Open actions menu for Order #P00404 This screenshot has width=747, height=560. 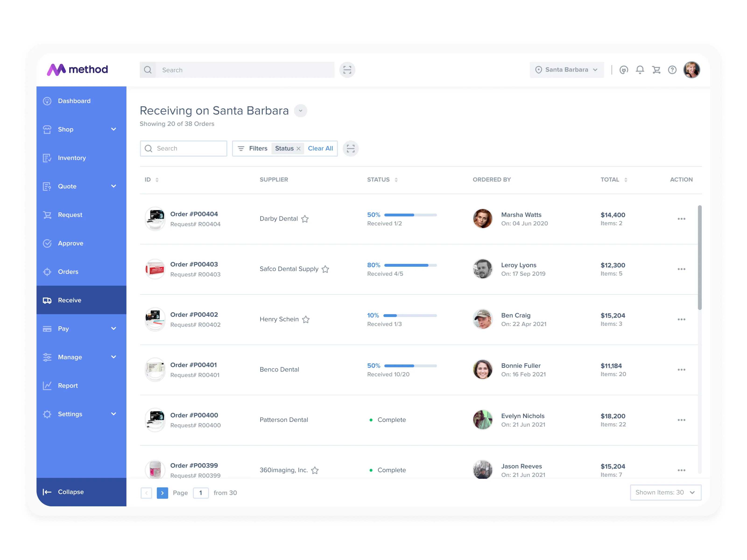[681, 219]
